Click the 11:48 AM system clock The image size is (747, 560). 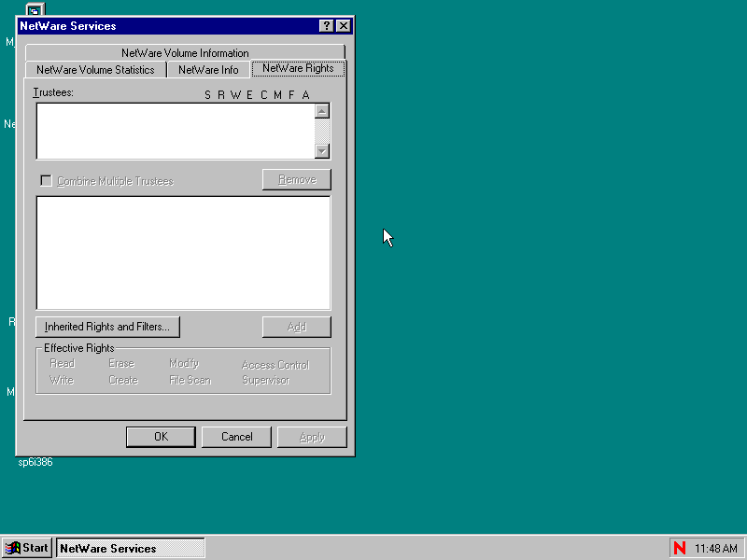point(715,549)
